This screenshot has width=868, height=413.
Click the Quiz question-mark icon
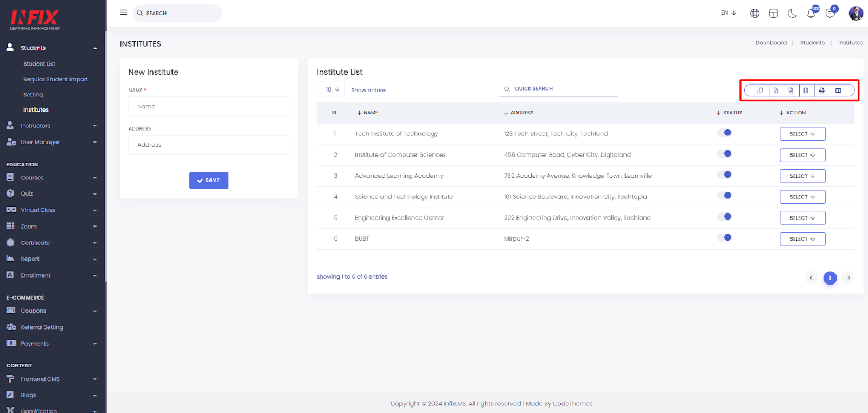click(10, 193)
